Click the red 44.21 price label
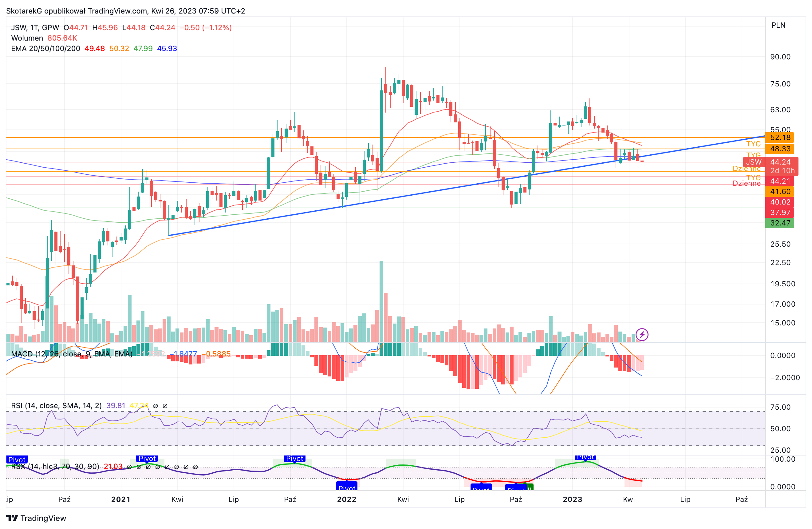Image resolution: width=812 pixels, height=529 pixels. point(780,181)
